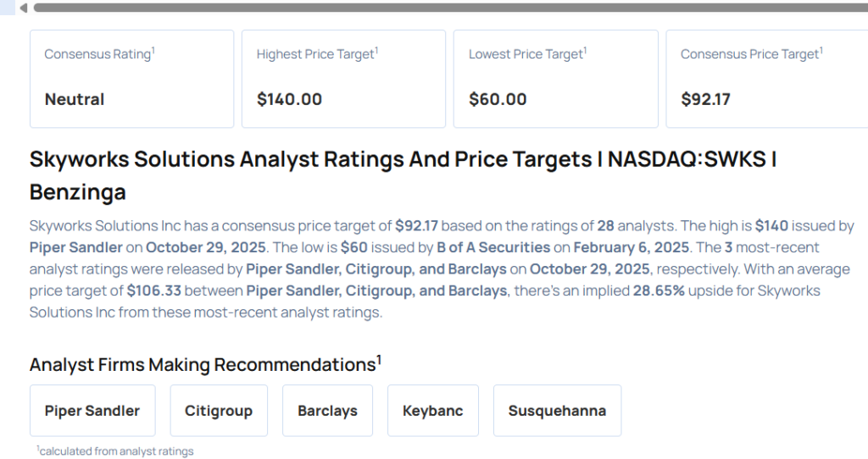Click the horizontal scrollbar track at top

point(441,8)
